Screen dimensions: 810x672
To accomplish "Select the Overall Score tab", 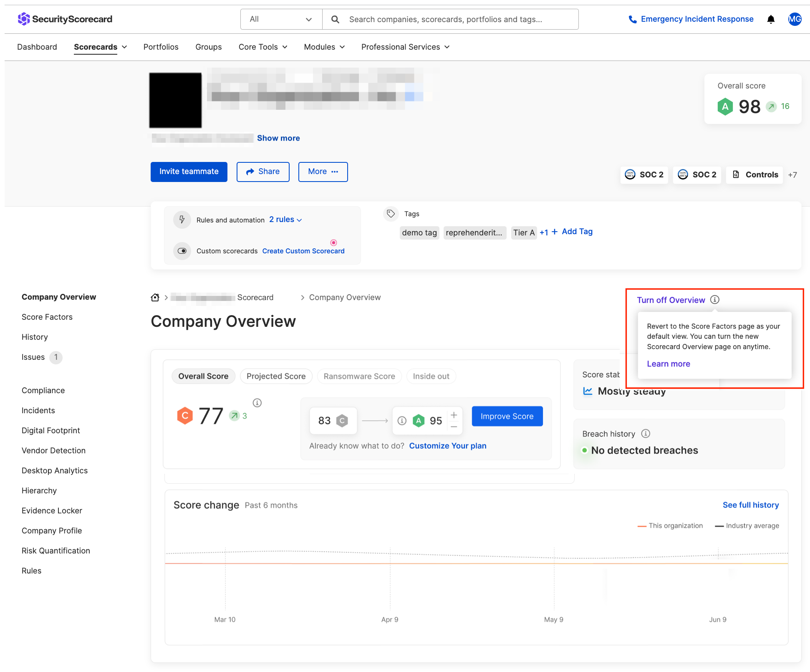I will 203,376.
